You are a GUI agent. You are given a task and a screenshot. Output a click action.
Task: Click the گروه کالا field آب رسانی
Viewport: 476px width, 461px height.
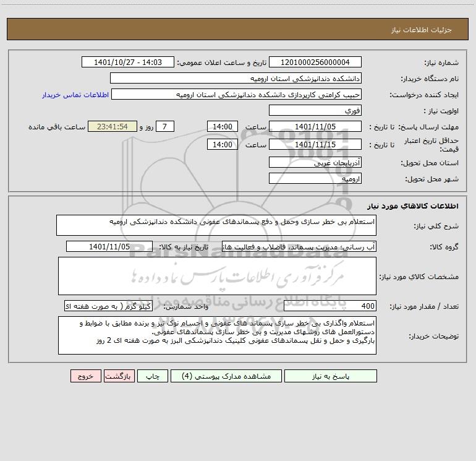coord(299,246)
